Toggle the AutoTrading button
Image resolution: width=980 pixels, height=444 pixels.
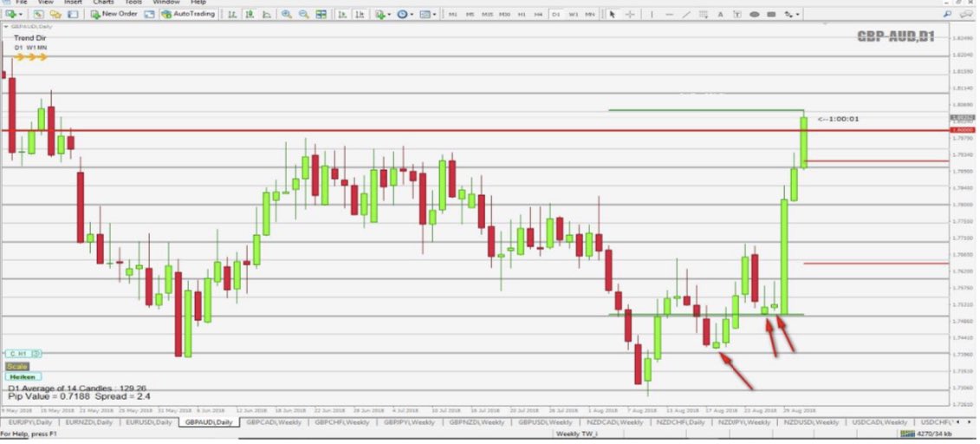(x=188, y=14)
